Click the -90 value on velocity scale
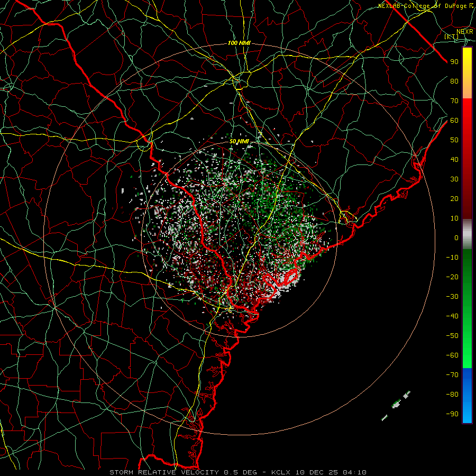Screen dimensions: 476x476 [x=452, y=414]
